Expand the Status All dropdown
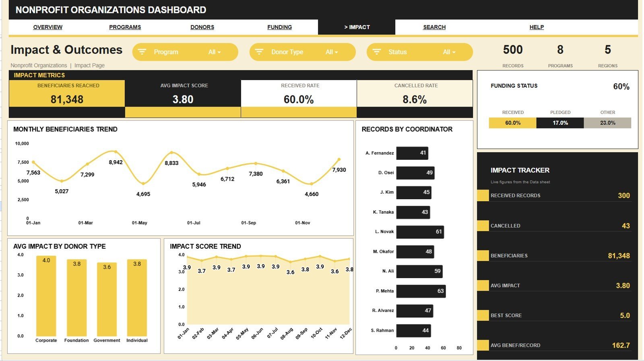Screen dimensions: 644x361 (449, 52)
